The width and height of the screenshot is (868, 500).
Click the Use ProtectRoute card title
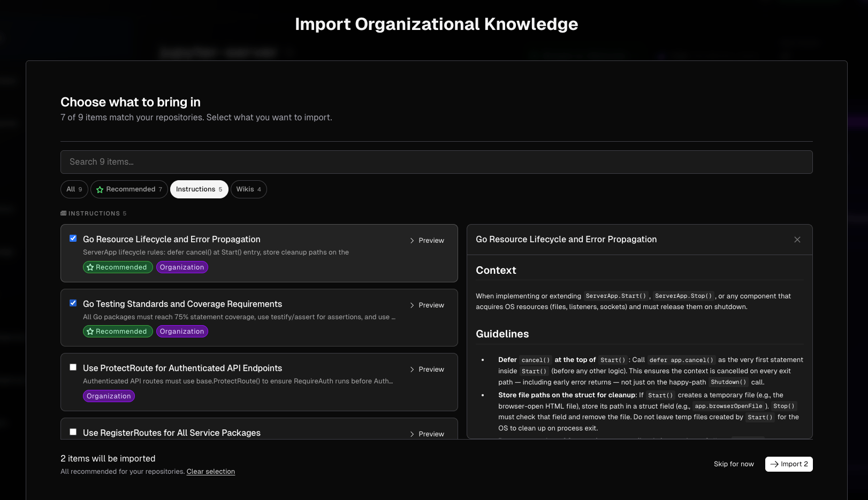182,368
